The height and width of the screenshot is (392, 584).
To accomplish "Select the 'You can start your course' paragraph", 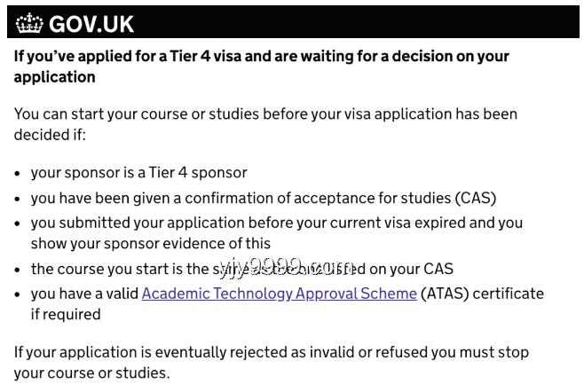I will pos(265,124).
